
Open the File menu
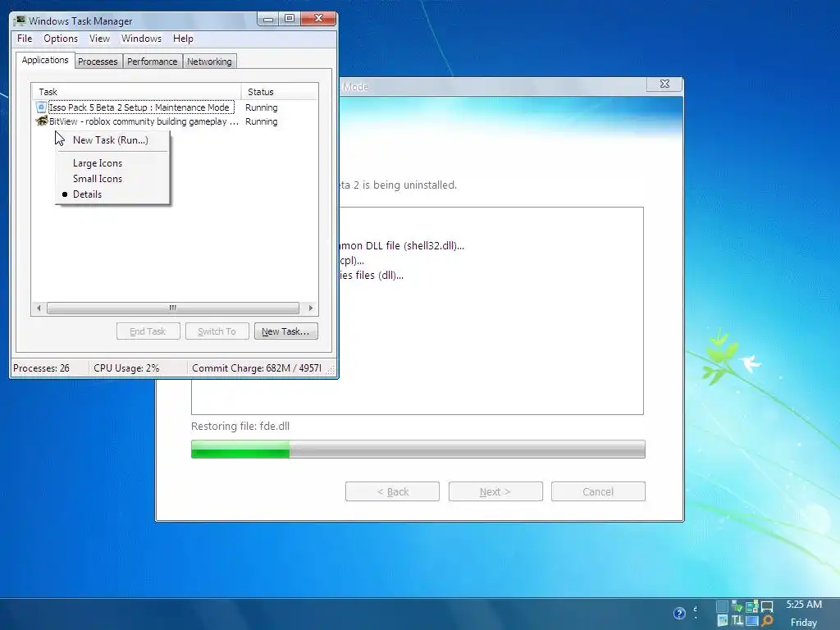pyautogui.click(x=25, y=39)
